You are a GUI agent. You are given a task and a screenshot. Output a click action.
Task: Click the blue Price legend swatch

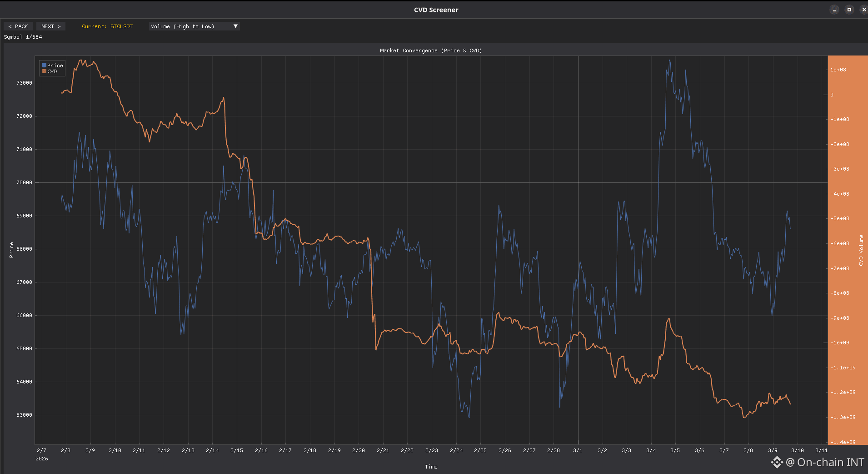[45, 66]
